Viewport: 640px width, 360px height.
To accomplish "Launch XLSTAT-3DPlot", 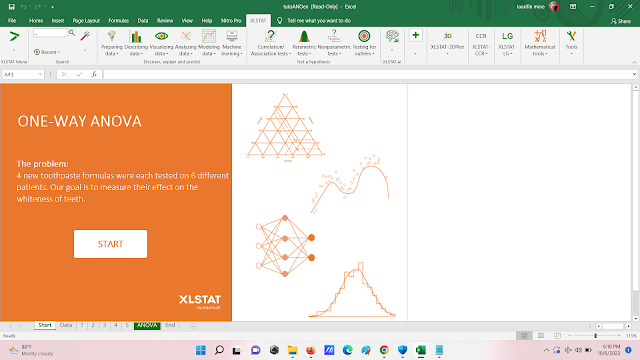I will tap(447, 43).
